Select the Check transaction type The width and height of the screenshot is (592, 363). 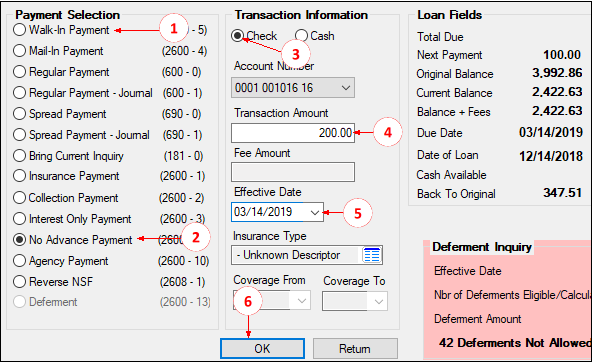coord(237,36)
